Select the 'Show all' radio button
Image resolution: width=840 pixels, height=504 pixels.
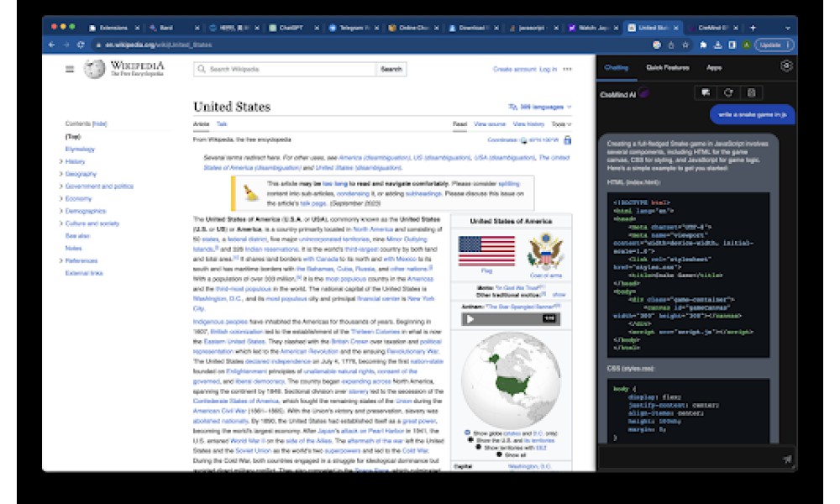(499, 454)
